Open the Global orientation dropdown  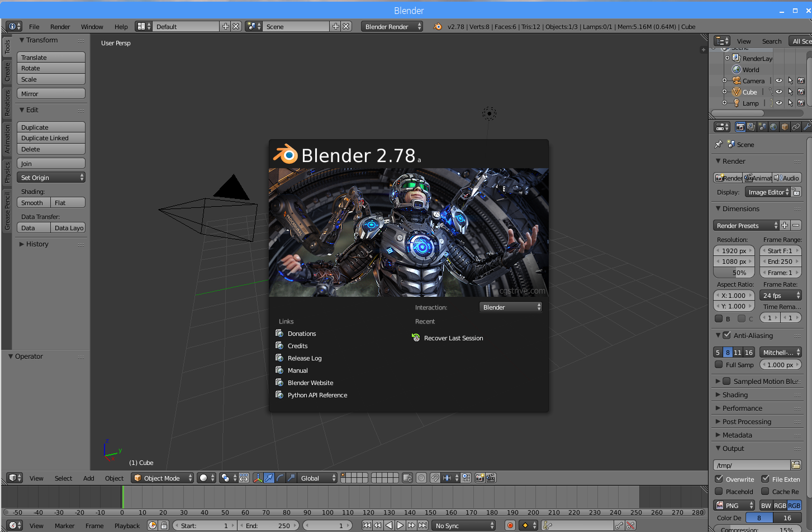(317, 478)
